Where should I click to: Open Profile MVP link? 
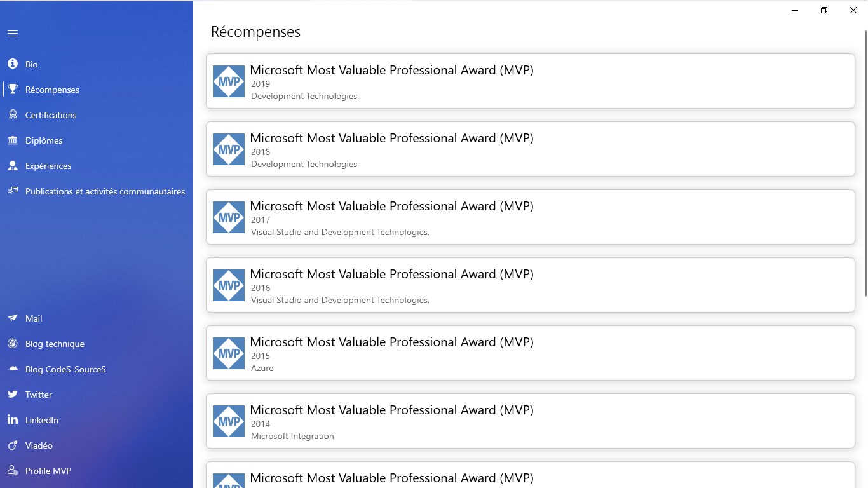pos(48,471)
